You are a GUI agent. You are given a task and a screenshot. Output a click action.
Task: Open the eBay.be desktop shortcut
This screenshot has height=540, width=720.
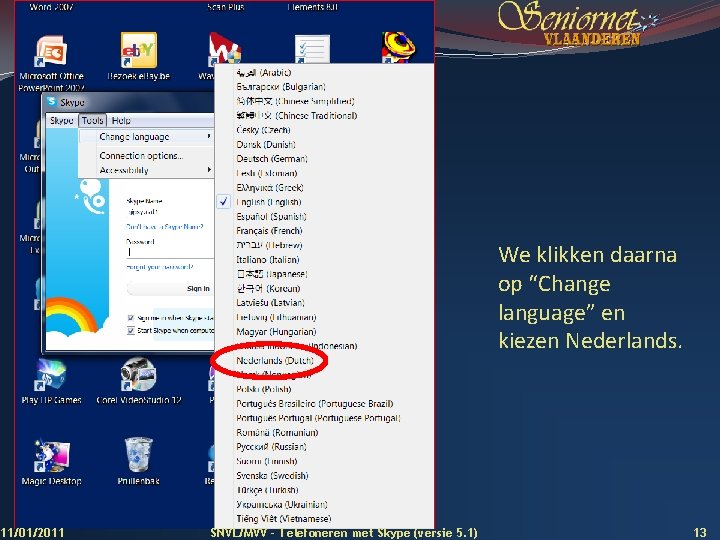[138, 57]
